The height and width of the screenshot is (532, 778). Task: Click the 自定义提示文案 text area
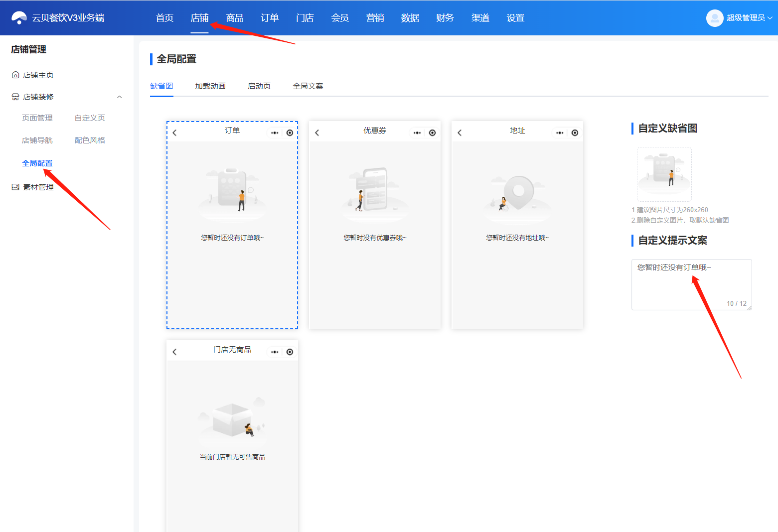(692, 284)
